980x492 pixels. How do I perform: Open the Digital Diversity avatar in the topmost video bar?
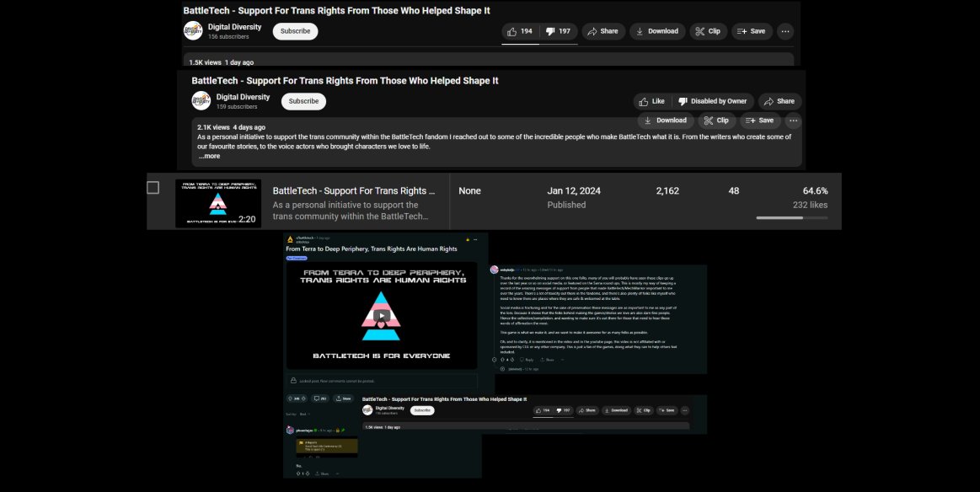click(193, 30)
